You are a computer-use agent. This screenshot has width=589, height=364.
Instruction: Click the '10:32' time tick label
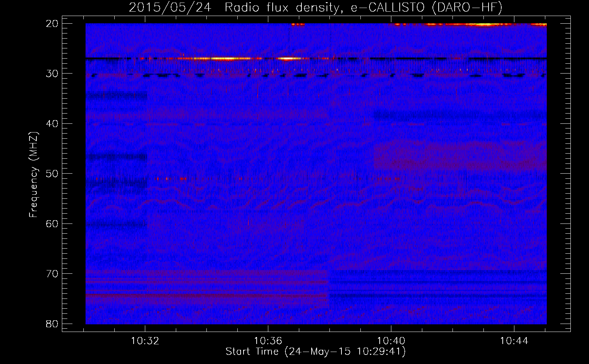(145, 341)
